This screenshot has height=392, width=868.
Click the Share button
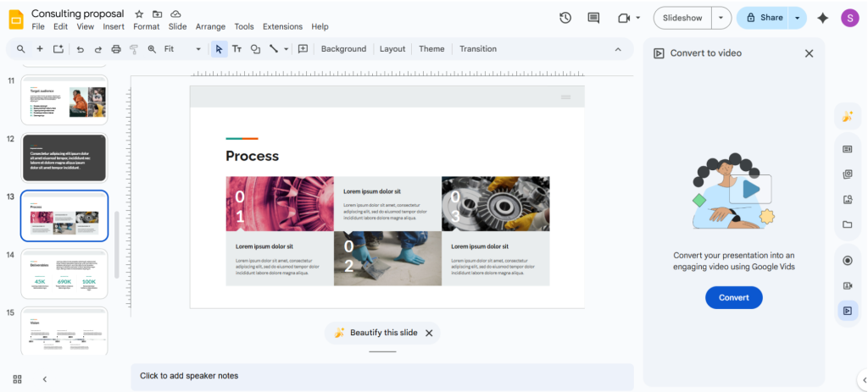763,19
